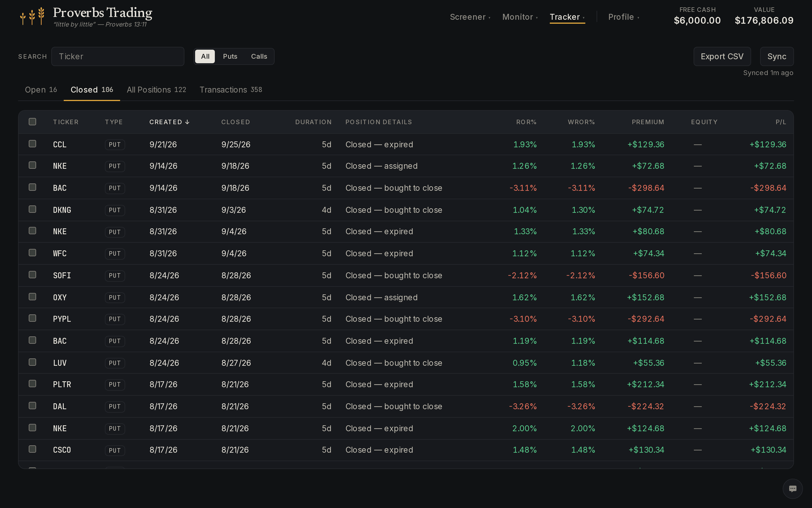This screenshot has width=812, height=508.
Task: Sort by the ROR% column header
Action: pos(526,122)
